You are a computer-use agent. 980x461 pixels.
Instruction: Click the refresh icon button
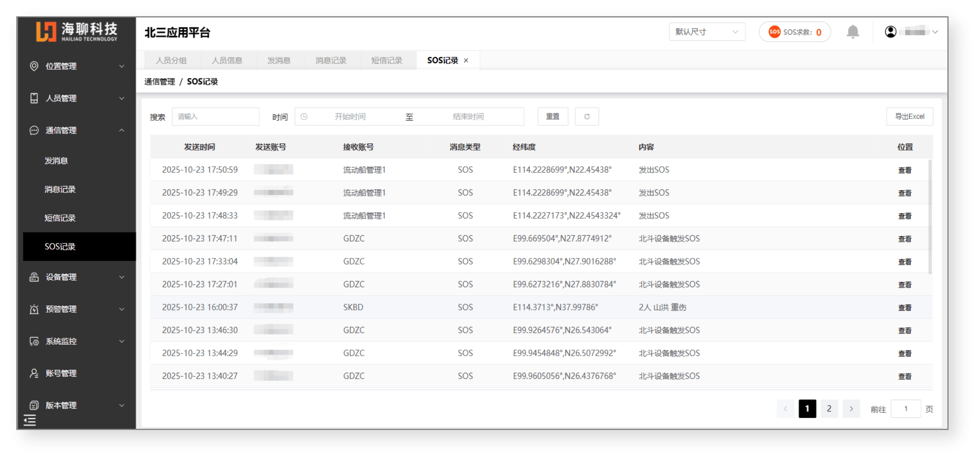click(587, 117)
